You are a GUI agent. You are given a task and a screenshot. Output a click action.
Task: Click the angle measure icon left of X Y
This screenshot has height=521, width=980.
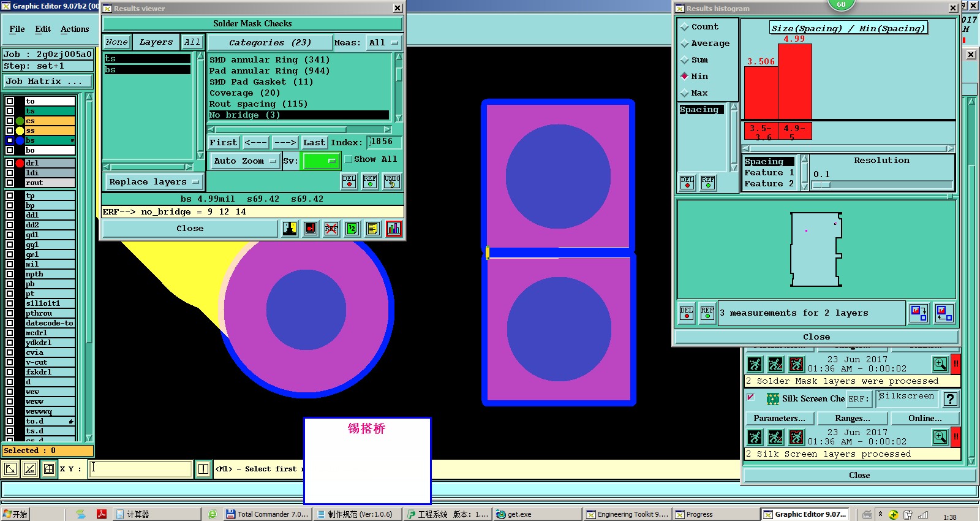click(30, 470)
